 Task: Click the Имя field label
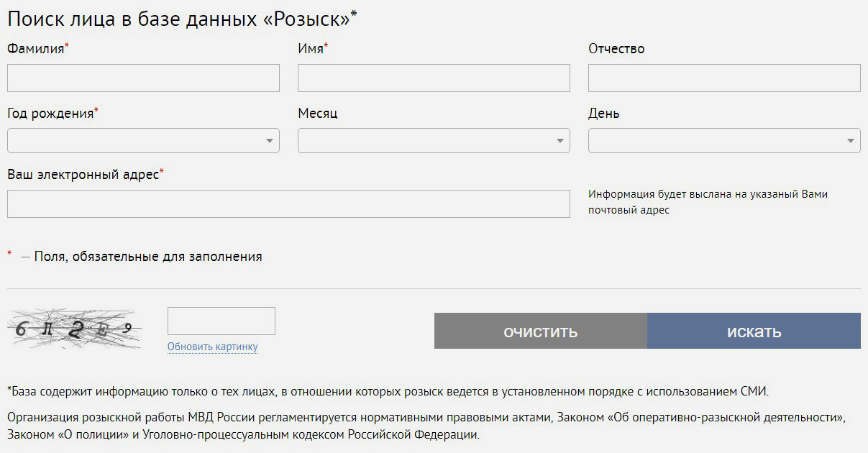pyautogui.click(x=311, y=49)
